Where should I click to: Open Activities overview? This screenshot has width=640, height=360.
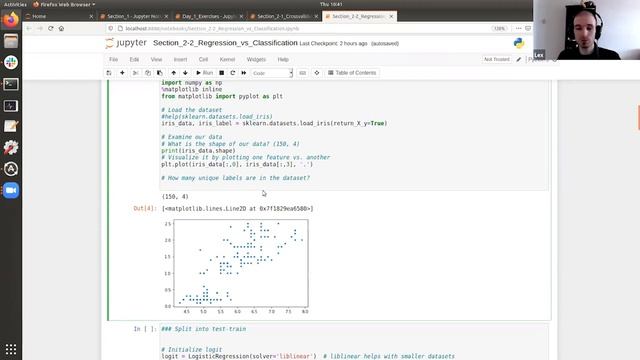(x=15, y=4)
